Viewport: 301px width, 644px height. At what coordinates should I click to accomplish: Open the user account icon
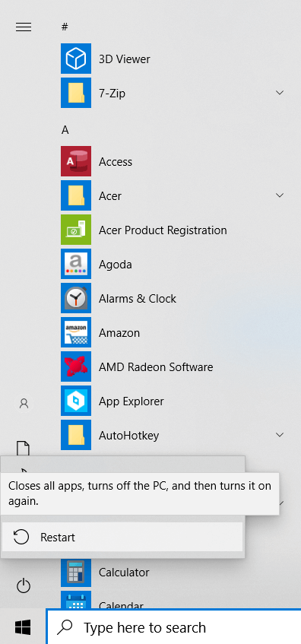[x=24, y=404]
